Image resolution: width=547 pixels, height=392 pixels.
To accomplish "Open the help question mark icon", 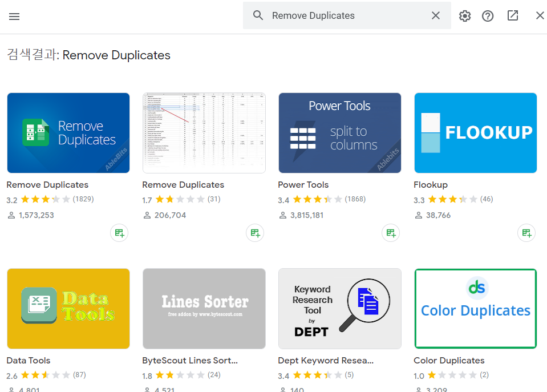I will 488,16.
